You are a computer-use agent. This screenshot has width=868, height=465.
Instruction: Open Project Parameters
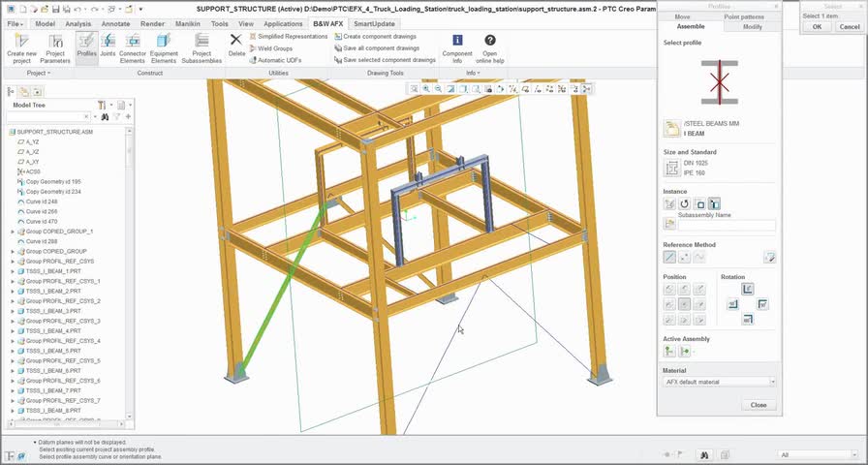(55, 47)
